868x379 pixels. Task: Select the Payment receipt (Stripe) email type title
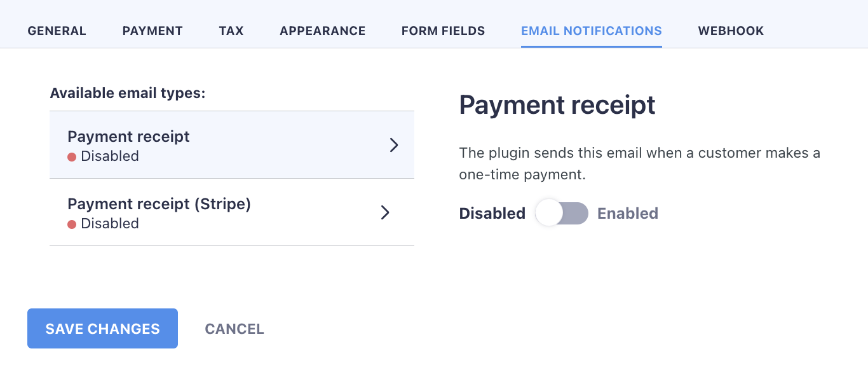tap(159, 204)
